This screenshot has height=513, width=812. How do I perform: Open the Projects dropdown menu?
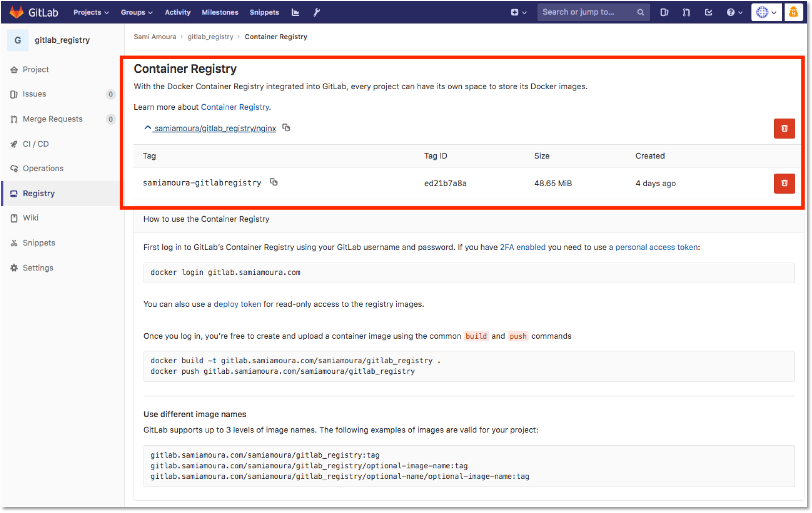point(90,12)
